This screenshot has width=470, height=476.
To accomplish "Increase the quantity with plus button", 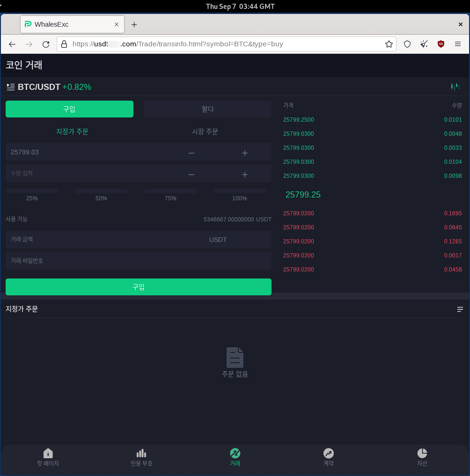I will click(x=245, y=175).
